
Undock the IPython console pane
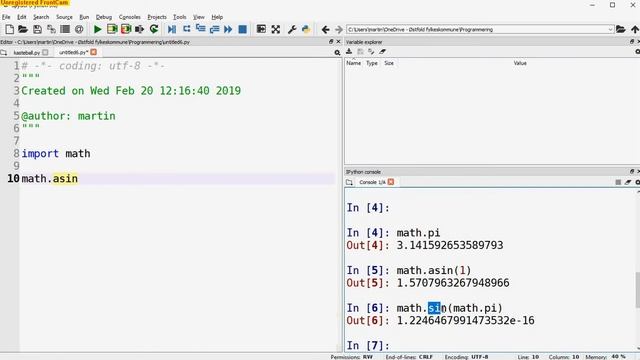coord(632,171)
